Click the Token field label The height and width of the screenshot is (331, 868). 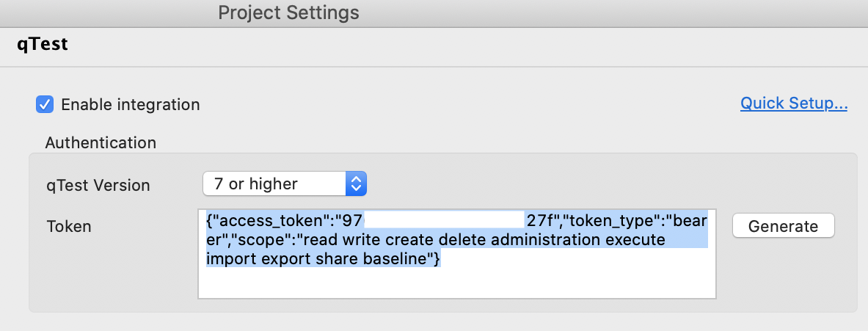(x=69, y=226)
